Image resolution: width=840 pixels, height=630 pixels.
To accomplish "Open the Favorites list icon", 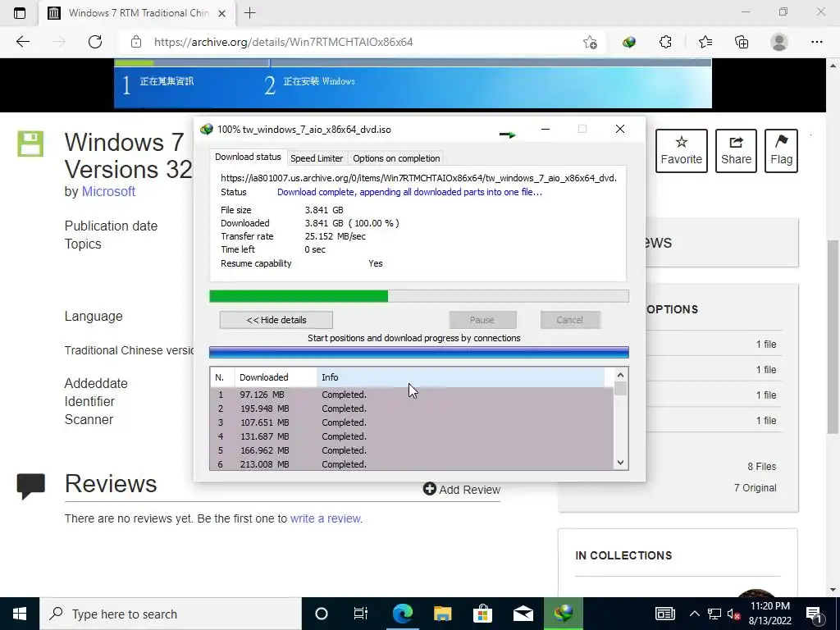I will coord(705,42).
